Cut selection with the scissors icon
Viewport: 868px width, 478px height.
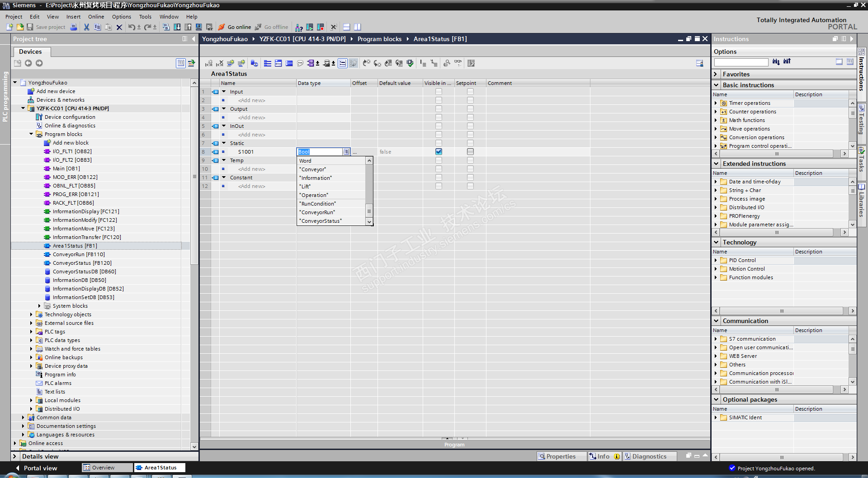click(x=86, y=27)
